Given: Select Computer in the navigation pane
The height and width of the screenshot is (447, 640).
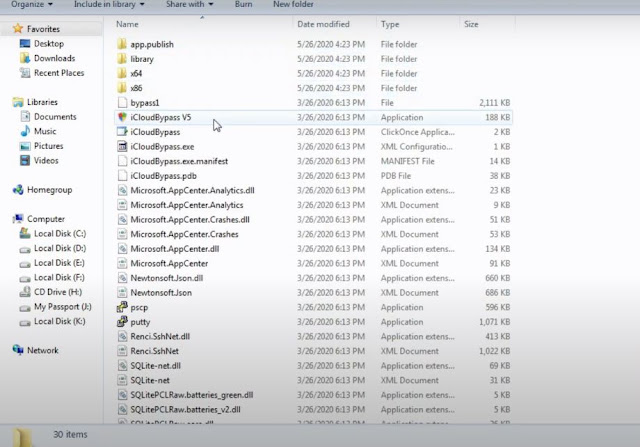Looking at the screenshot, I should [46, 219].
